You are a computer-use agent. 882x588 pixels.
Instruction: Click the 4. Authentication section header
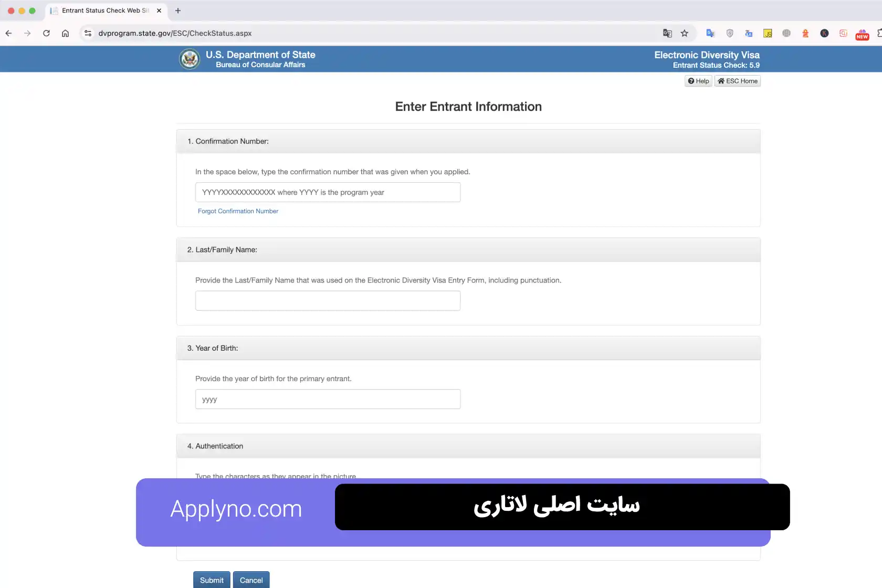[x=468, y=446]
